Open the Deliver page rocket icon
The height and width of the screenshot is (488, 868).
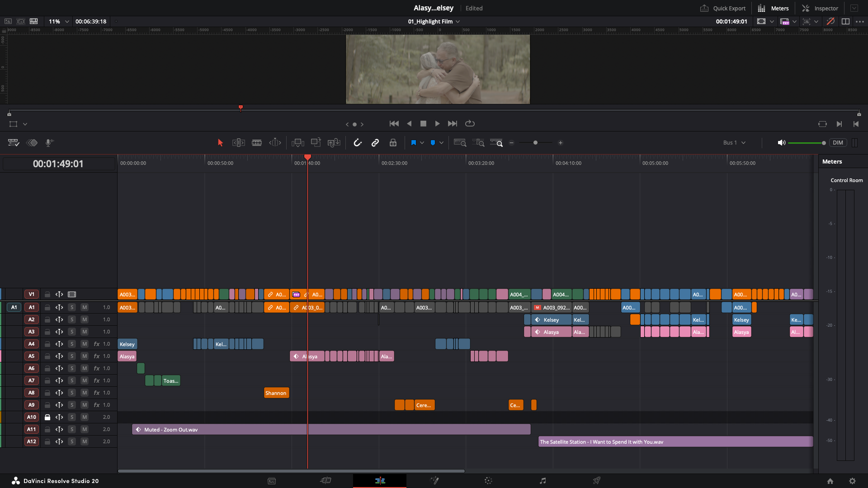click(597, 481)
